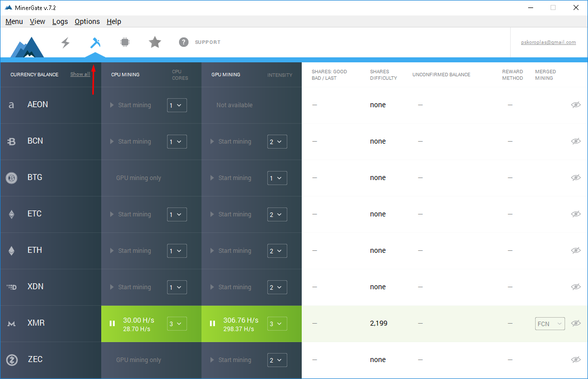Toggle visibility of the ETH row
Image resolution: width=588 pixels, height=379 pixels.
click(576, 250)
